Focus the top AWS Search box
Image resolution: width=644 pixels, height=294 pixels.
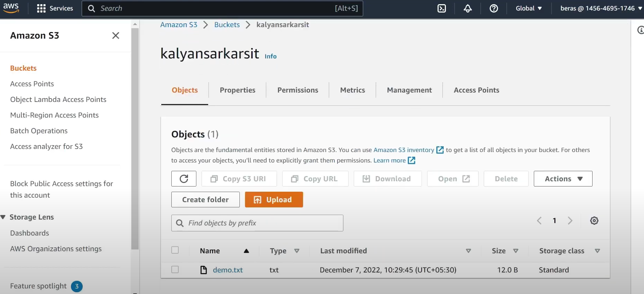[x=222, y=8]
